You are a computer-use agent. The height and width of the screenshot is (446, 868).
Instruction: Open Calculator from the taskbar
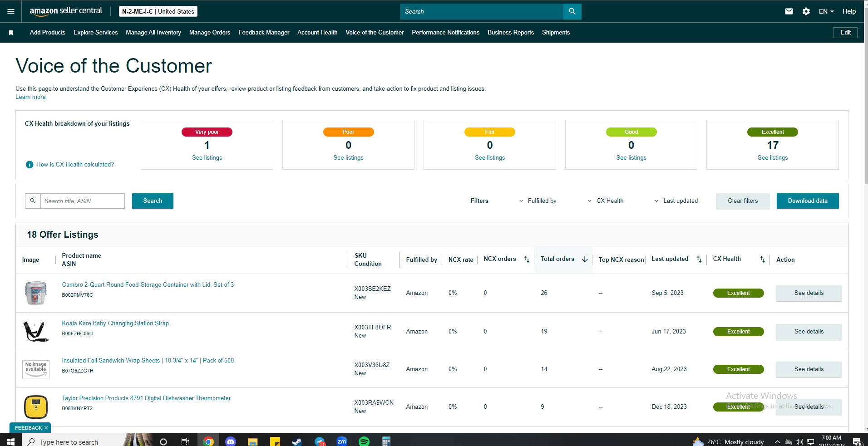pyautogui.click(x=386, y=441)
